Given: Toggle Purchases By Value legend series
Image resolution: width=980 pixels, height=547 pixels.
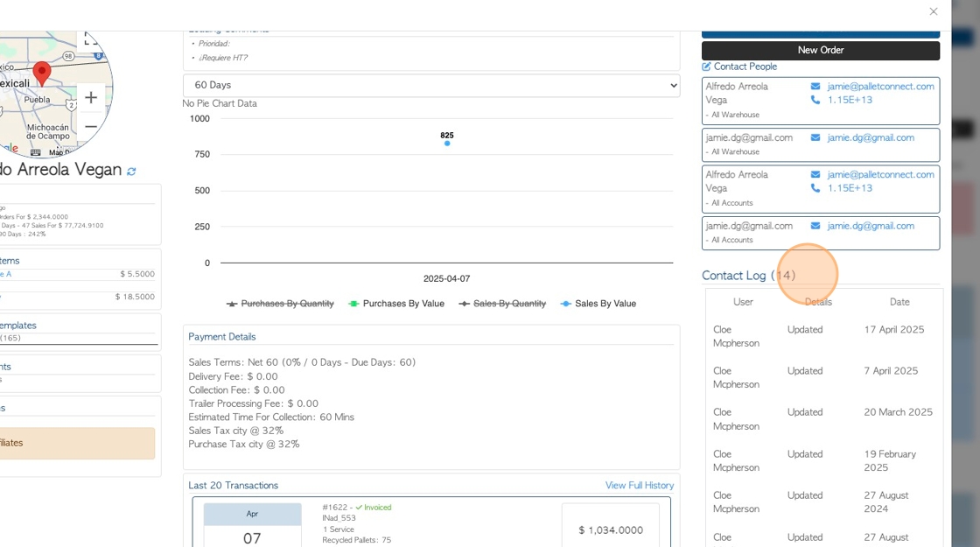Looking at the screenshot, I should [396, 304].
